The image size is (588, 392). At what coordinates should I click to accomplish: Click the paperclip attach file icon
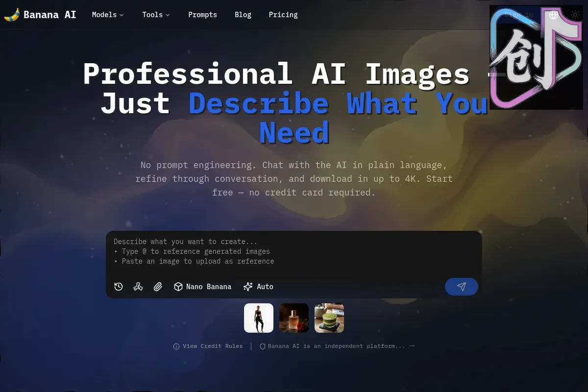click(158, 287)
